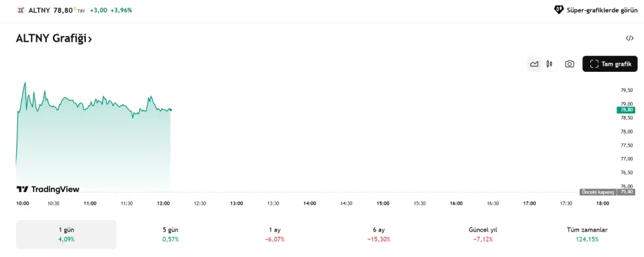Screen dimensions: 644x257
Task: Click the 12:00 time axis marker
Action: tap(164, 203)
